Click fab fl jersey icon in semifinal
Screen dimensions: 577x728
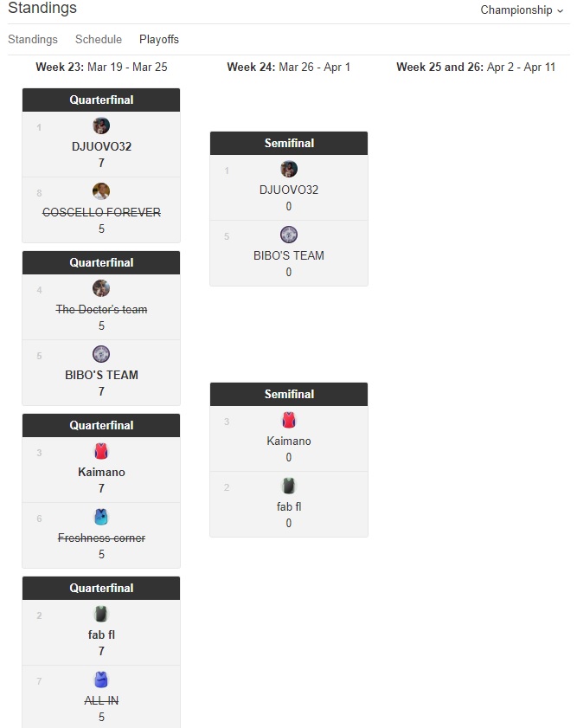coord(289,486)
